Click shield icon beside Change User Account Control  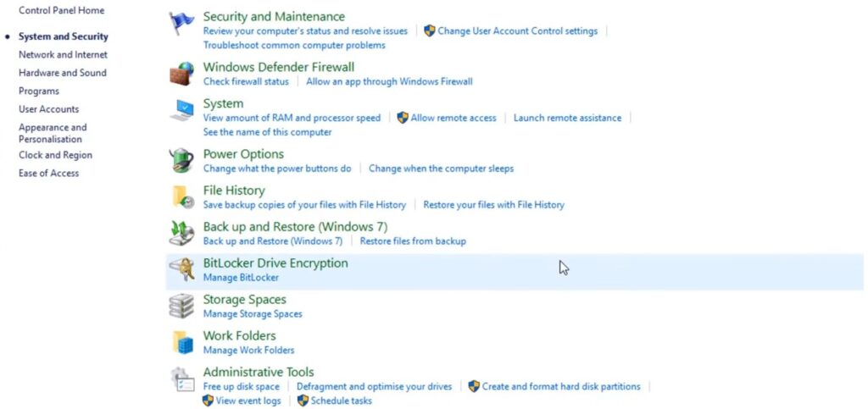pos(430,31)
